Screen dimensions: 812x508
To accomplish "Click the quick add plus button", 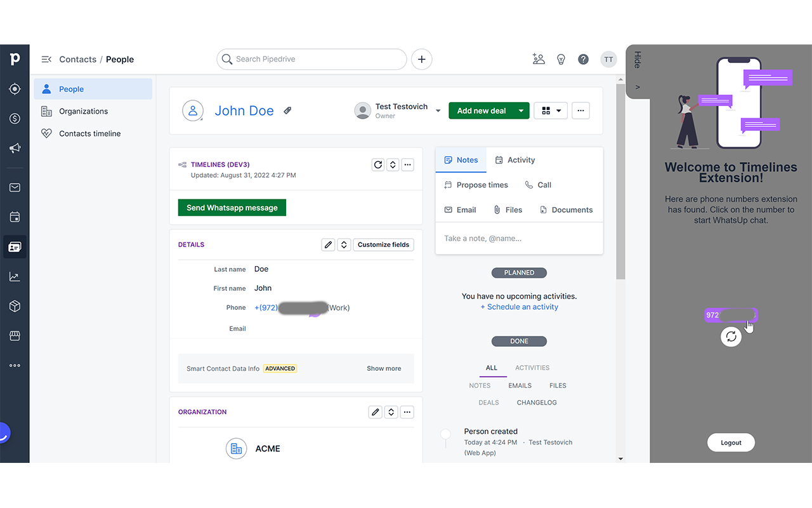I will tap(422, 59).
